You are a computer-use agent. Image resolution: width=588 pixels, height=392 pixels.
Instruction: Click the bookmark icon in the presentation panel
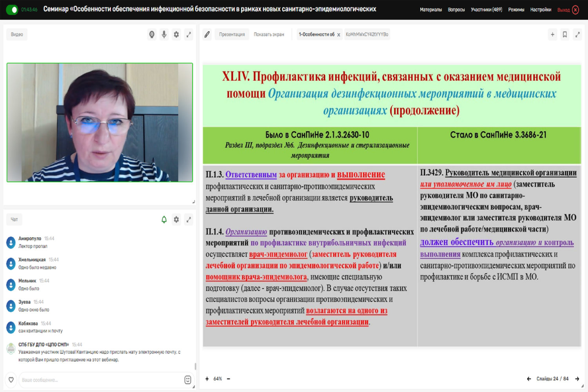coord(565,34)
